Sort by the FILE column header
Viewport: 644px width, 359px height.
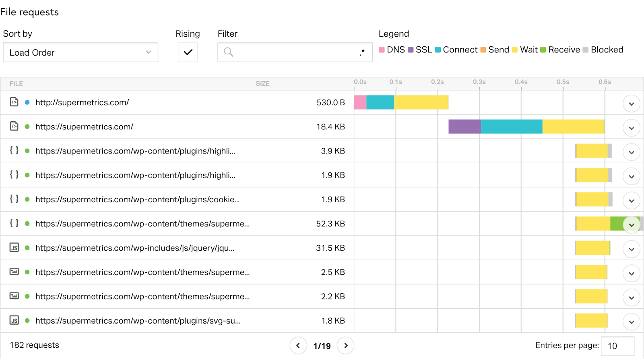[16, 83]
